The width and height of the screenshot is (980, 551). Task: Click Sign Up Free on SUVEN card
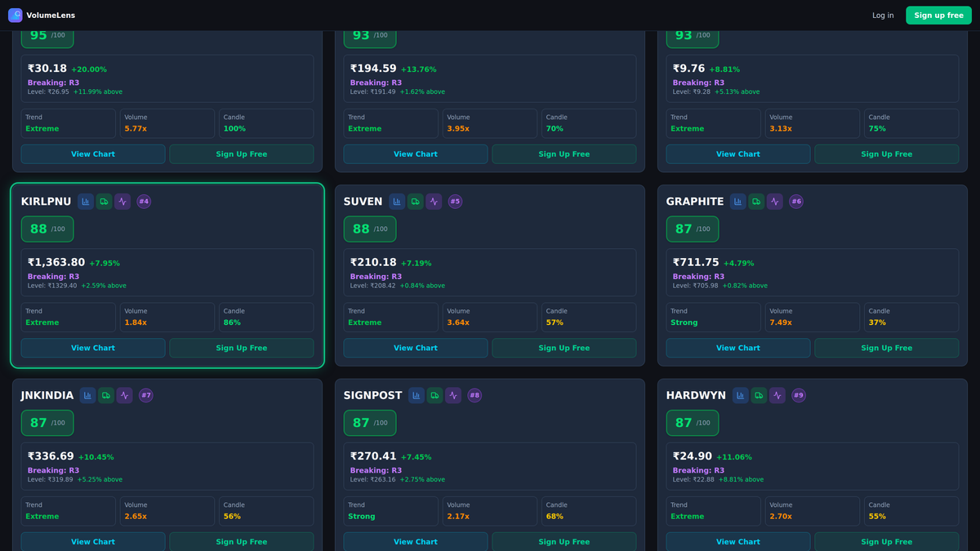(x=564, y=348)
